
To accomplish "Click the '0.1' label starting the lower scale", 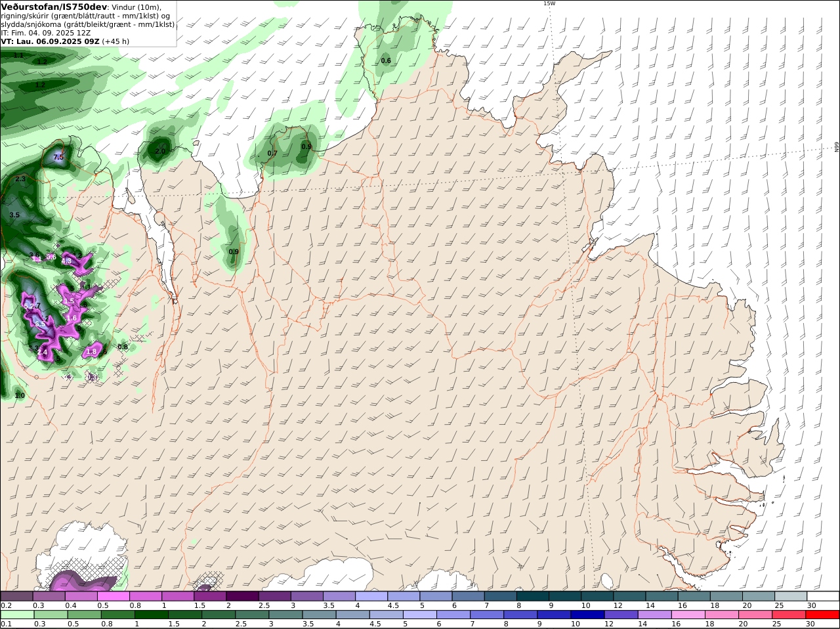I will pos(6,624).
